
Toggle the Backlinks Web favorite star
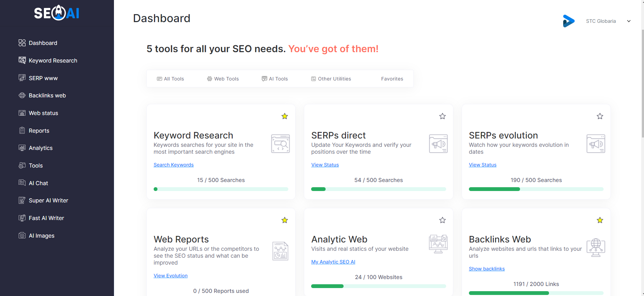(600, 220)
